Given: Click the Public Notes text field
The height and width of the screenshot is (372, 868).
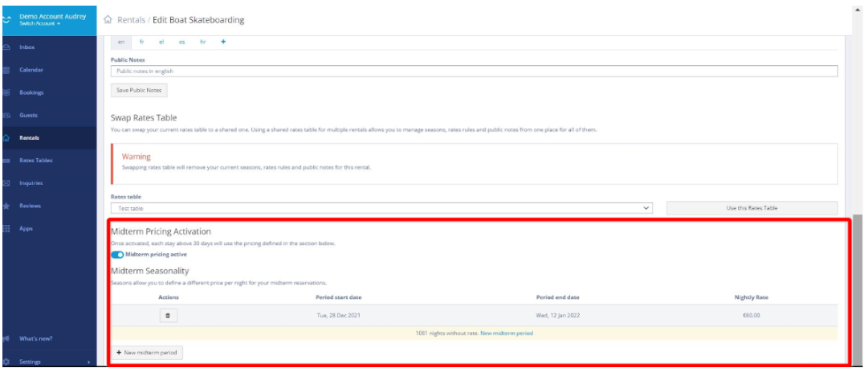Looking at the screenshot, I should click(x=474, y=72).
